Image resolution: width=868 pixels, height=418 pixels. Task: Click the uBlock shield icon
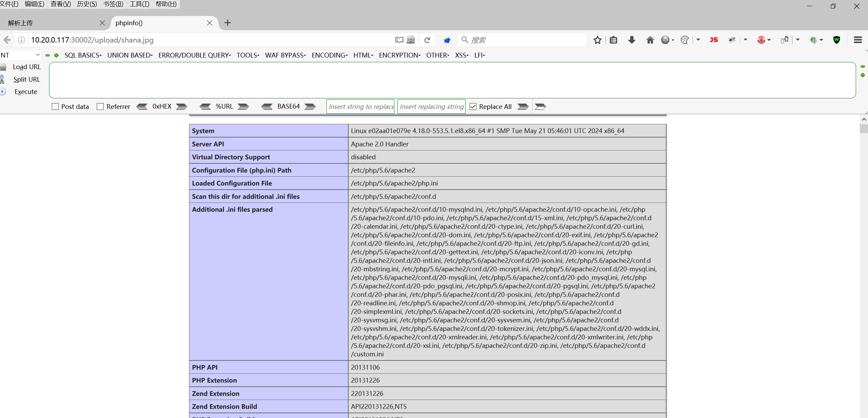tap(837, 40)
